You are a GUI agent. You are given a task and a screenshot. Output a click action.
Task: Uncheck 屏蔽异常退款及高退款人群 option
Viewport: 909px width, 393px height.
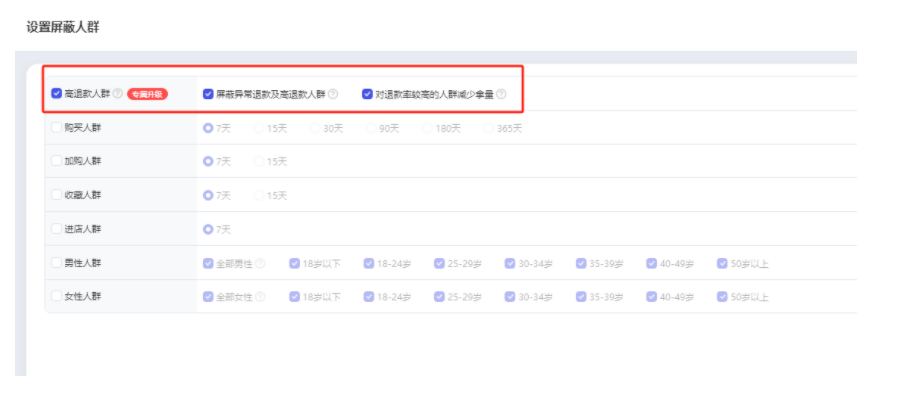point(208,94)
